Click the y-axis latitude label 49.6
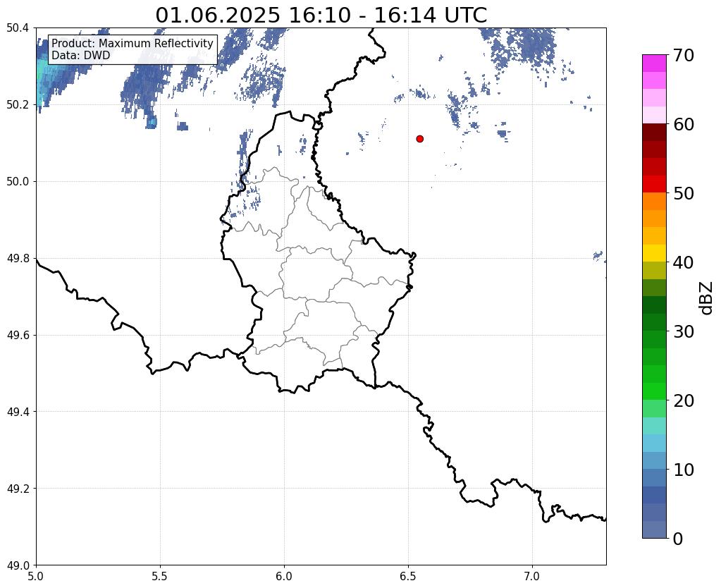The image size is (721, 588). click(x=18, y=336)
